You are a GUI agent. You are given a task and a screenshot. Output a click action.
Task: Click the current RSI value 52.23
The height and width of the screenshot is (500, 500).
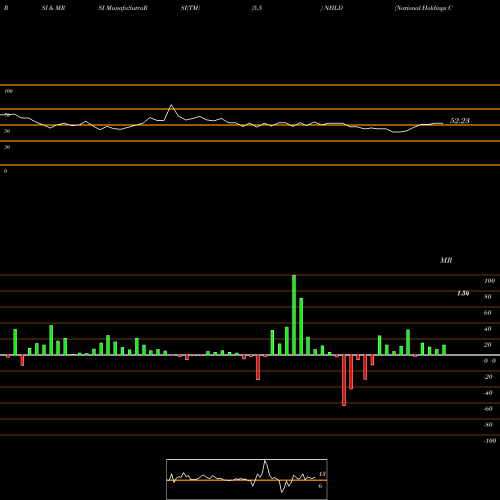[460, 121]
